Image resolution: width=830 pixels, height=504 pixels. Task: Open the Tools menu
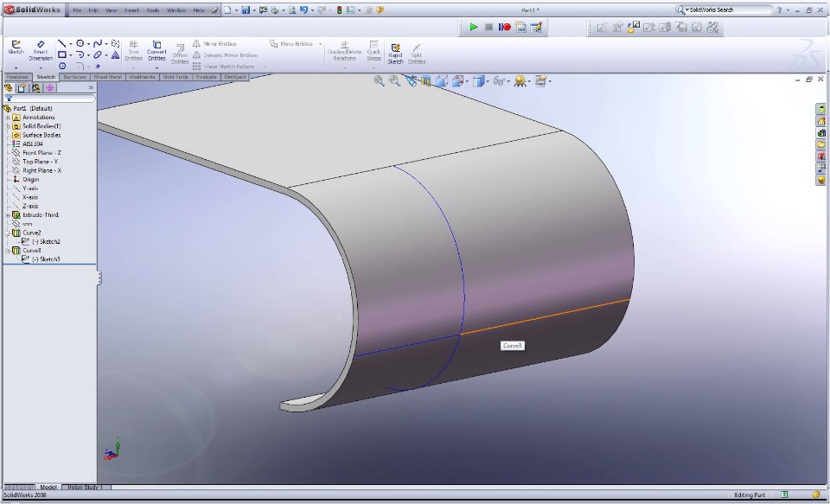click(153, 10)
